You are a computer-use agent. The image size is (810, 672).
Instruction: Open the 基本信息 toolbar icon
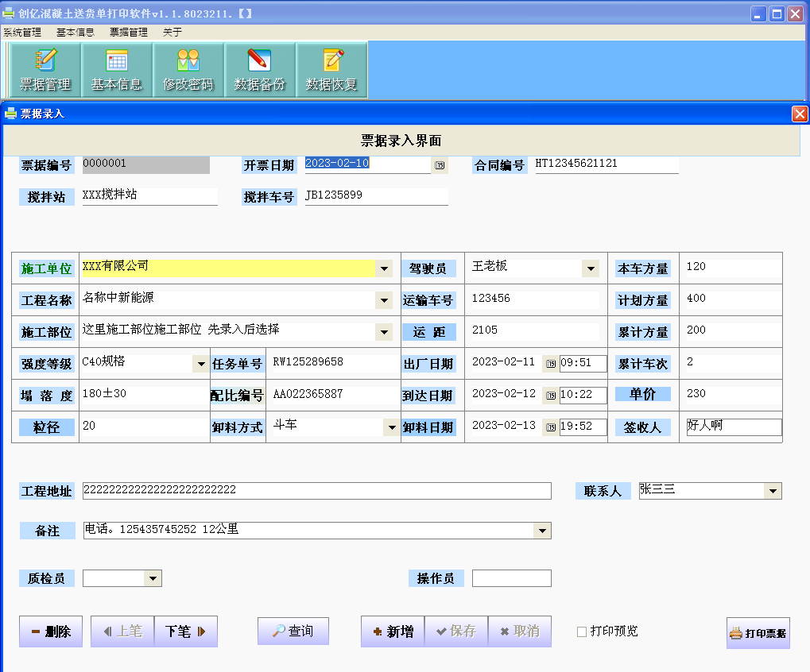coord(117,70)
